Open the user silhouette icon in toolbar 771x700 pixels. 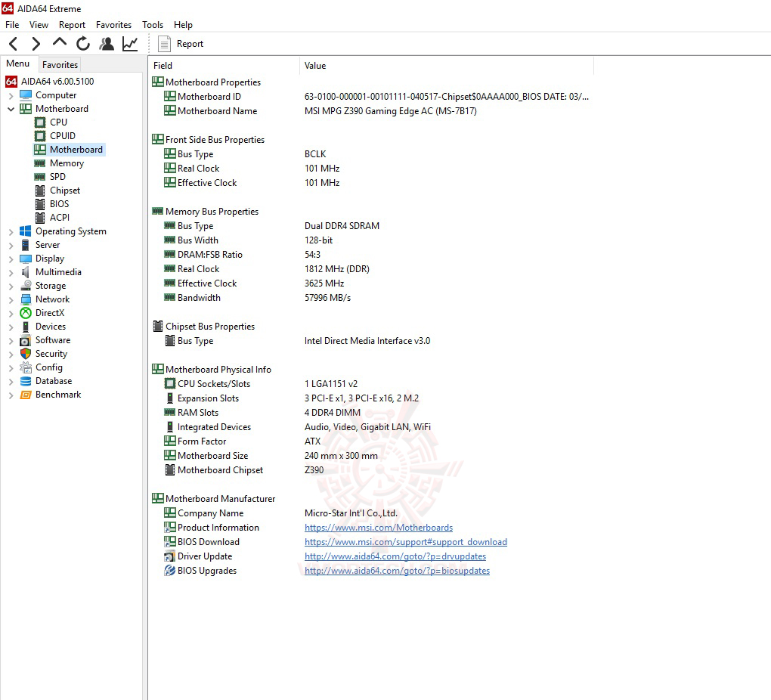click(x=107, y=44)
